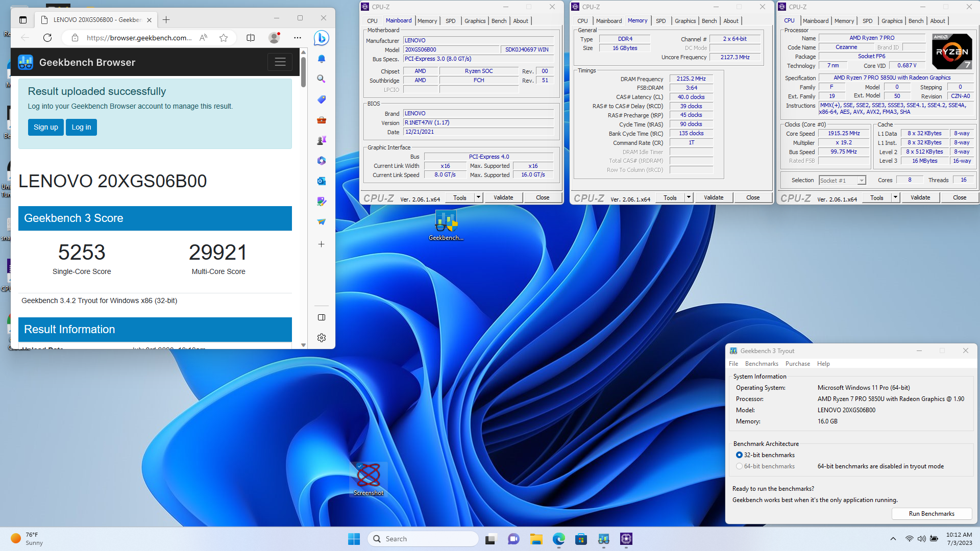
Task: Expand Tools dropdown arrow in Mainboard CPU-Z
Action: 478,197
